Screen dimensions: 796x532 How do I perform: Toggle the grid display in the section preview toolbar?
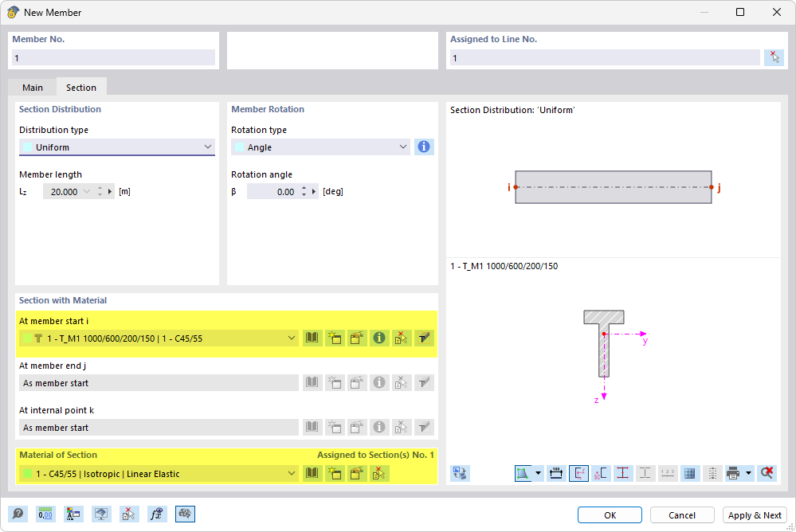click(x=690, y=473)
